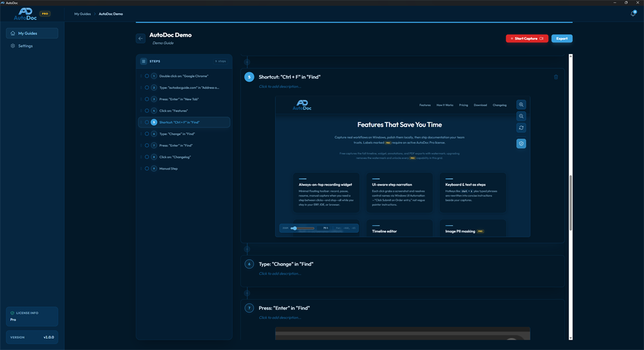Open the step 5 screenshot preview

[402, 167]
